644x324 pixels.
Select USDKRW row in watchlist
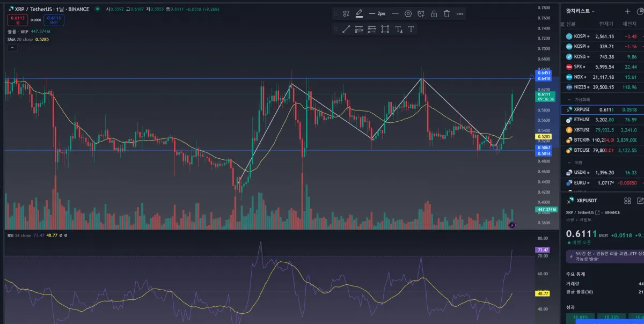coord(602,172)
